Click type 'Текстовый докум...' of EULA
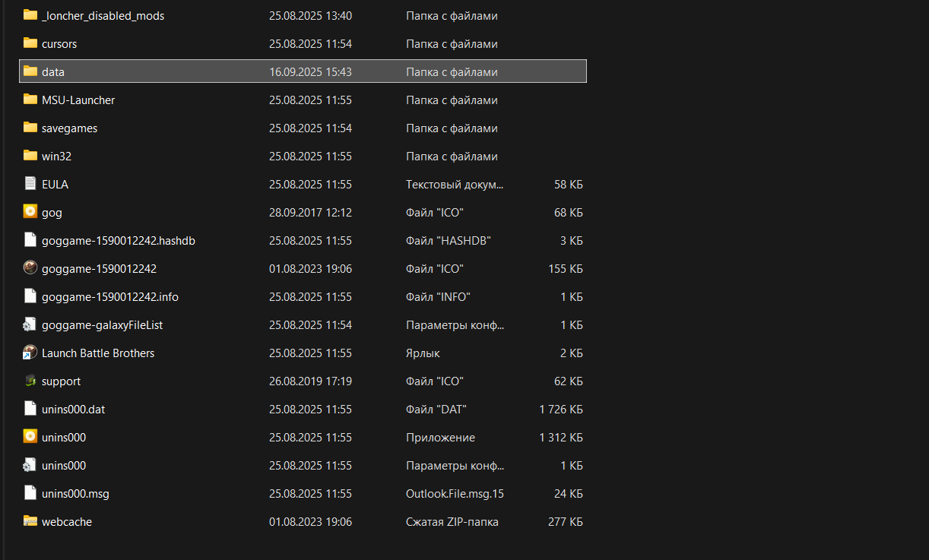 click(455, 184)
